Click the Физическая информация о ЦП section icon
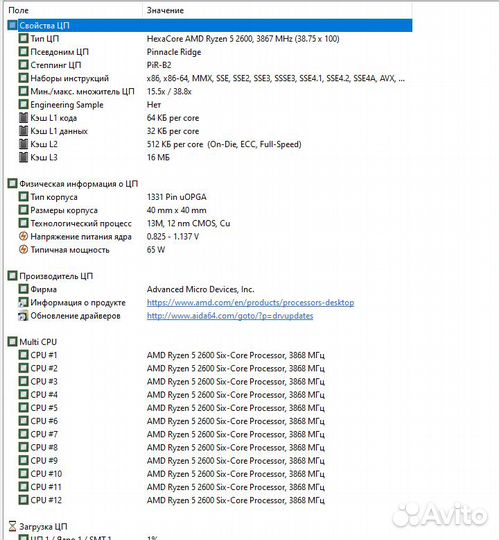 click(x=12, y=184)
